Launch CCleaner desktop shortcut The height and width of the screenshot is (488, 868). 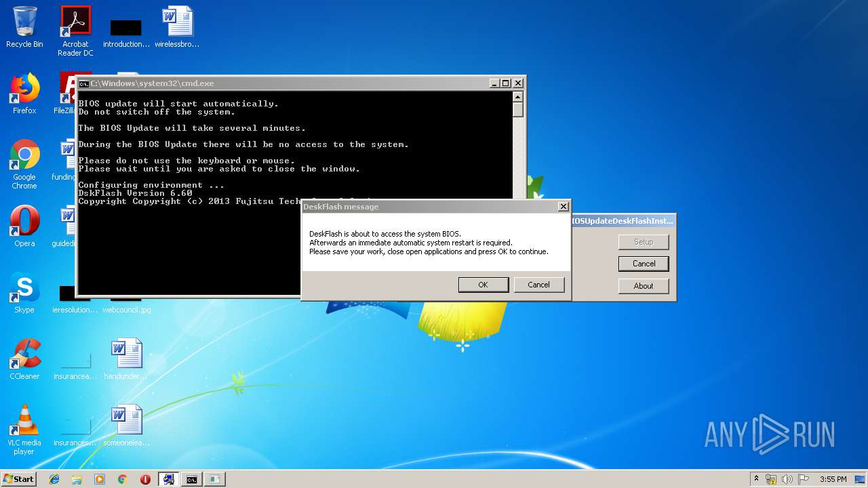click(x=24, y=359)
